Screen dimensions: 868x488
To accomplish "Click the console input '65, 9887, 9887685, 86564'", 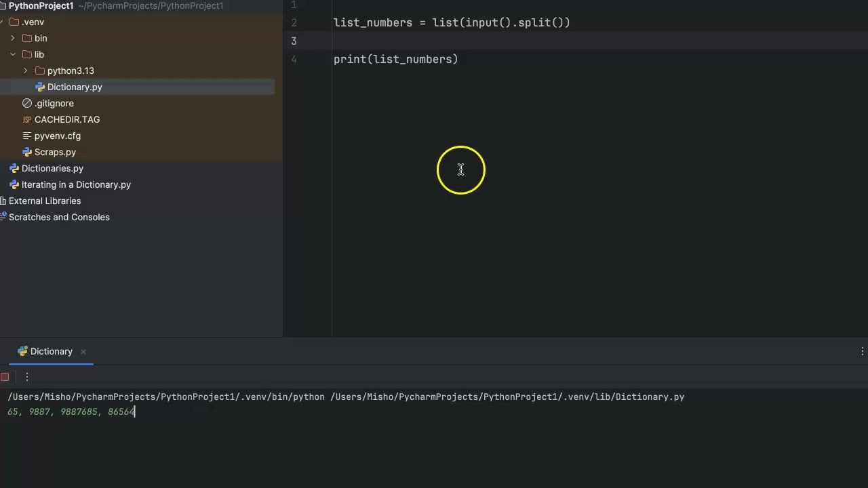I will click(71, 411).
